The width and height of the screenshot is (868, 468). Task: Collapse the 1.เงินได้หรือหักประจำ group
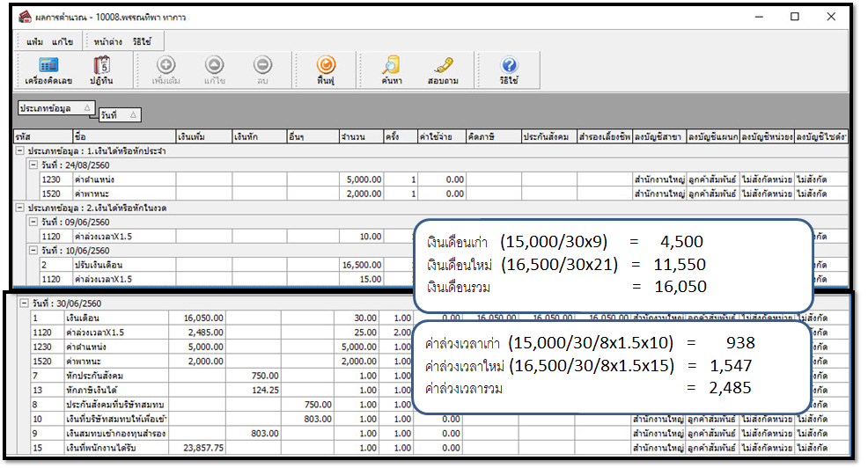point(19,151)
